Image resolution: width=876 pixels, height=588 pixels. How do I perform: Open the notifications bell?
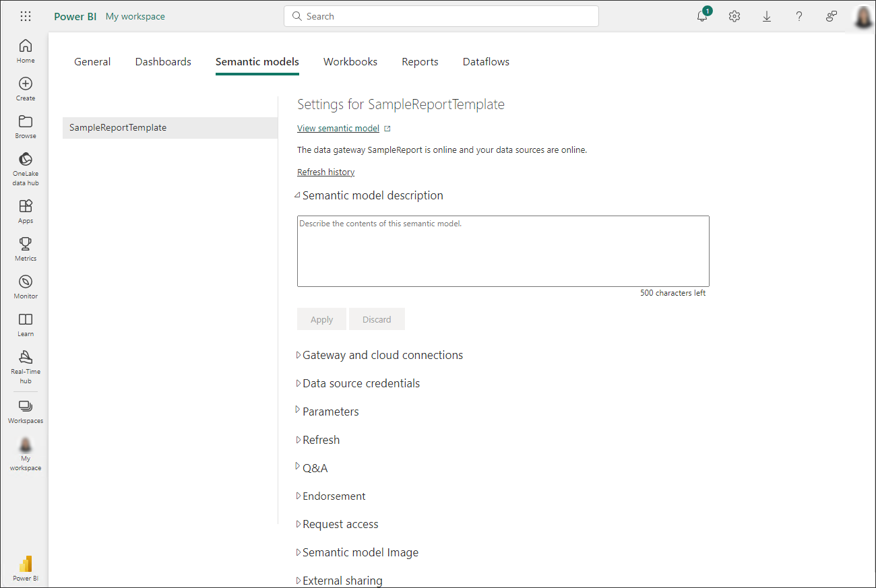point(701,16)
